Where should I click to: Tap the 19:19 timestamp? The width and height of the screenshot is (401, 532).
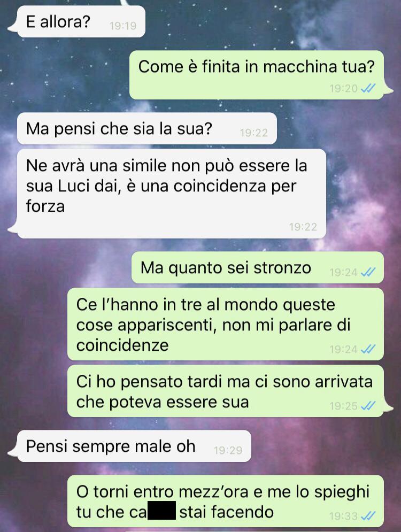123,26
